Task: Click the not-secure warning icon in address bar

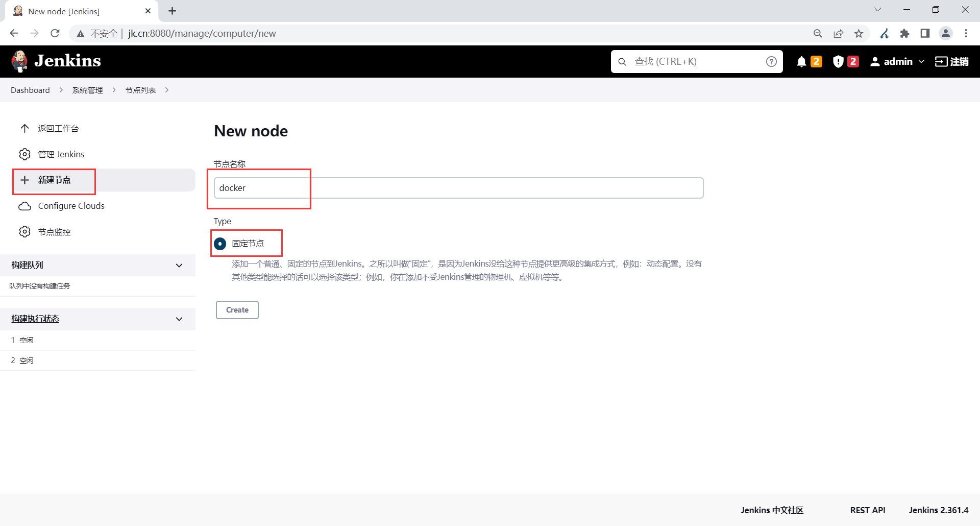Action: pyautogui.click(x=80, y=34)
